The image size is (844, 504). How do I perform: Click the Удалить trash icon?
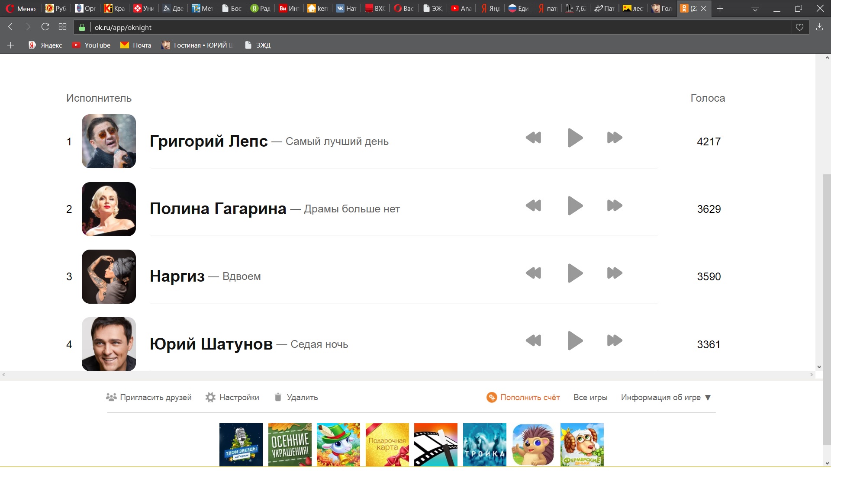278,397
